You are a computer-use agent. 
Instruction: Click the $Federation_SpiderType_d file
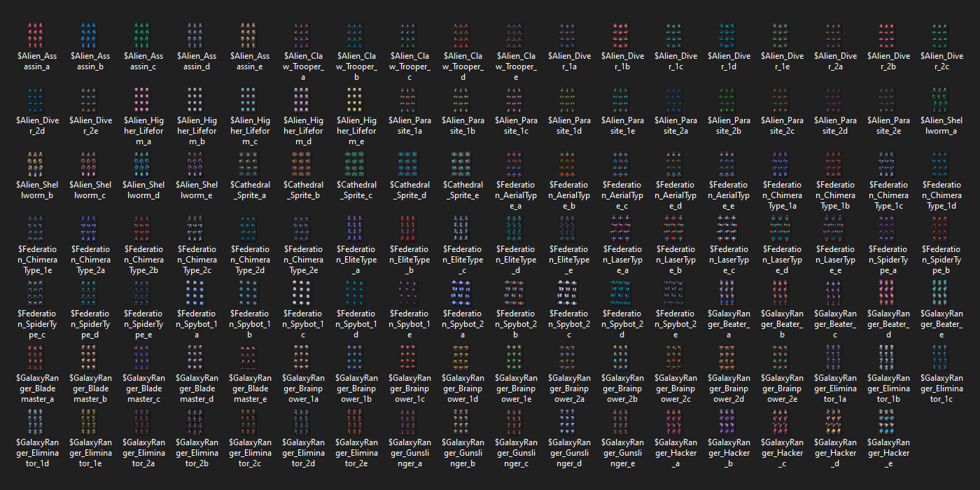coord(90,293)
